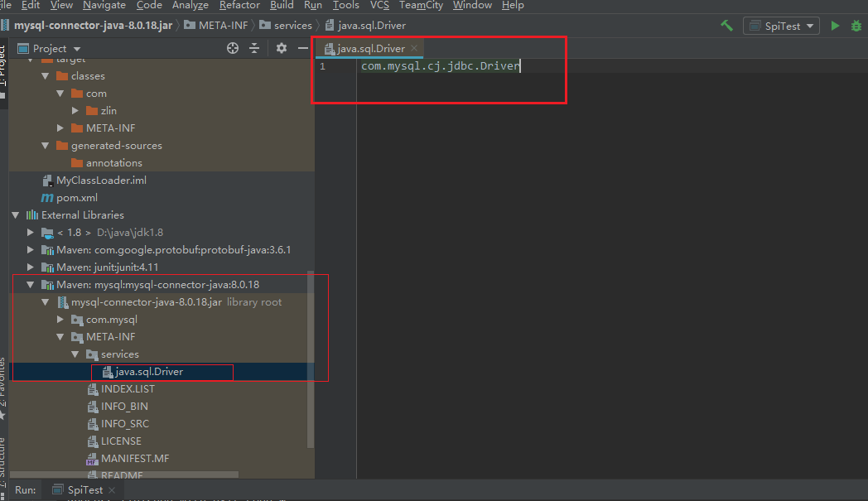Expand the JDK 1.8 library node
The image size is (868, 501).
31,233
